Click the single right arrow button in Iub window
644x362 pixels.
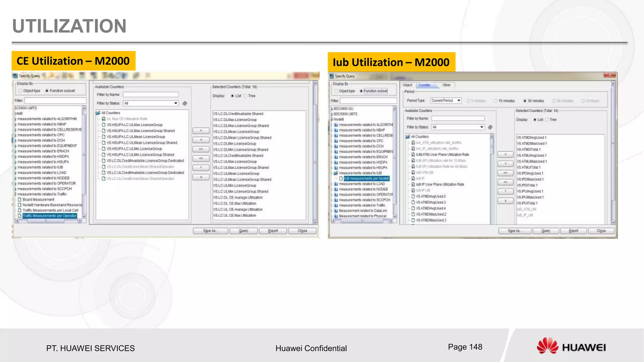[x=505, y=154]
